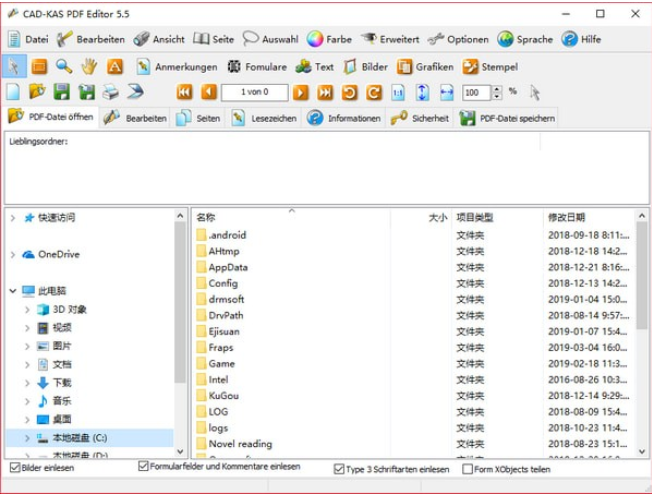Select the KuGou folder
This screenshot has height=495, width=652.
pyautogui.click(x=217, y=396)
